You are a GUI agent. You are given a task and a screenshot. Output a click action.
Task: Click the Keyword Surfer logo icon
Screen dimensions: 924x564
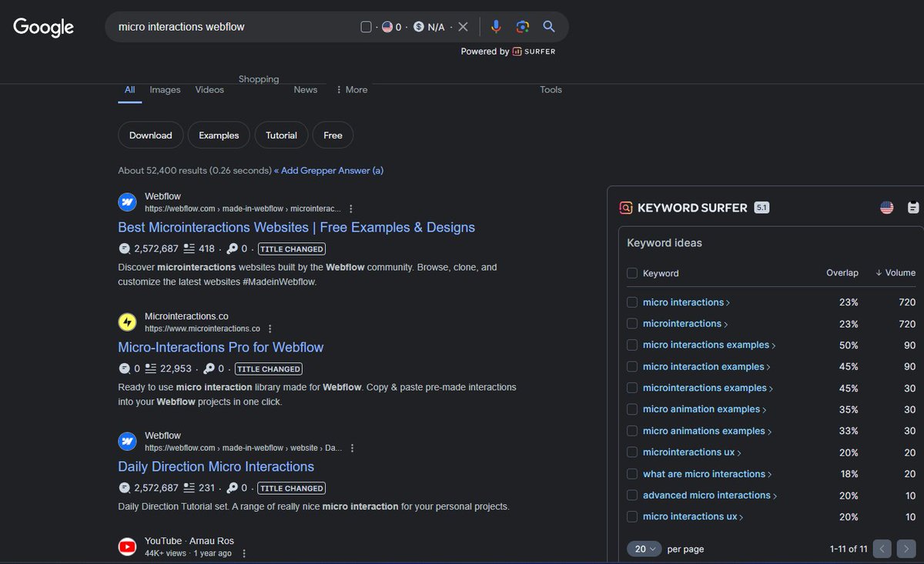pyautogui.click(x=626, y=208)
